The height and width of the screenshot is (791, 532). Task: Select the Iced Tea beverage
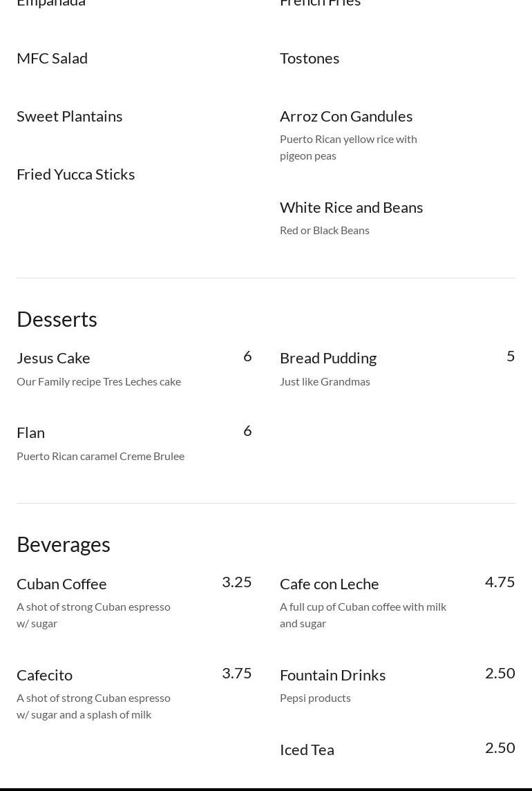307,750
